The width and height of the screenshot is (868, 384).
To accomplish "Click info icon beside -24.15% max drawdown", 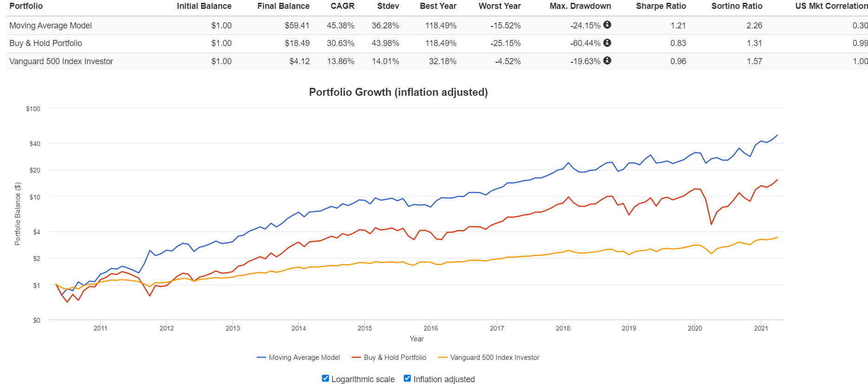I will point(607,25).
